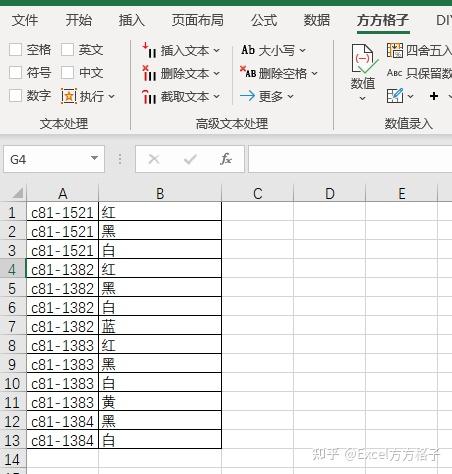Click the cancel X in formula bar
The height and width of the screenshot is (474, 452).
154,159
